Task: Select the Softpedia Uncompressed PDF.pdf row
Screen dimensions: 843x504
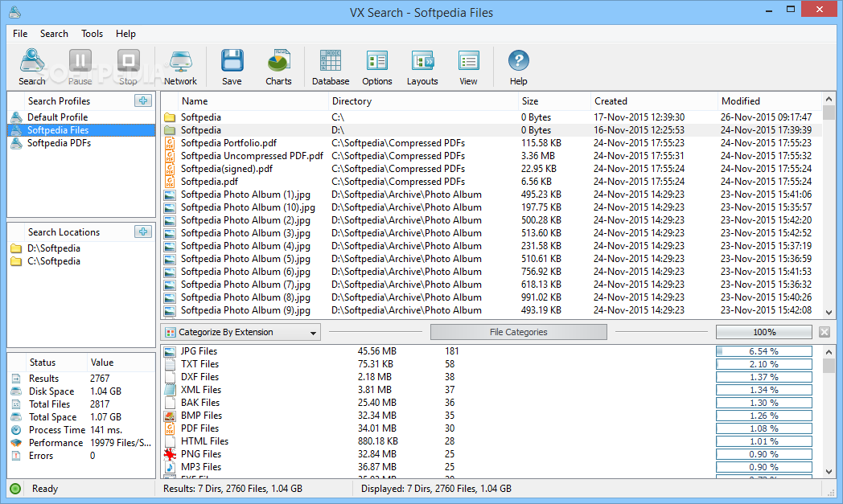Action: (x=492, y=156)
